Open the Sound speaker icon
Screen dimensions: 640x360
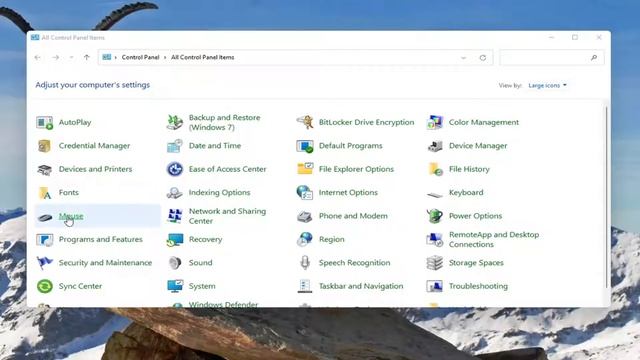coord(175,263)
